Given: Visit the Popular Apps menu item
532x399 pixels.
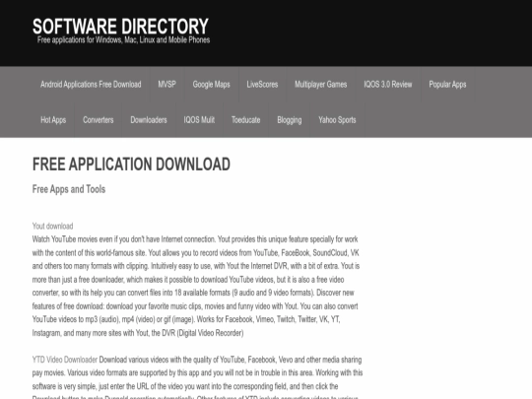Looking at the screenshot, I should coord(447,84).
